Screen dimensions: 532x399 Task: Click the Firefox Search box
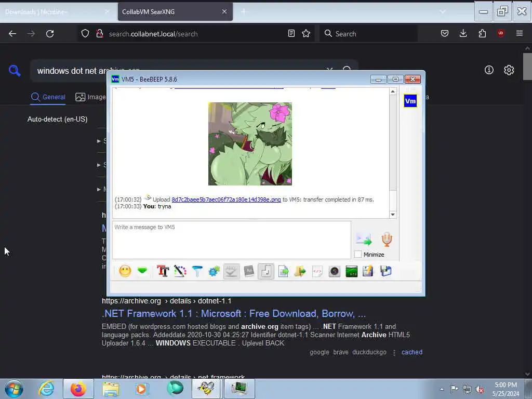pyautogui.click(x=368, y=34)
